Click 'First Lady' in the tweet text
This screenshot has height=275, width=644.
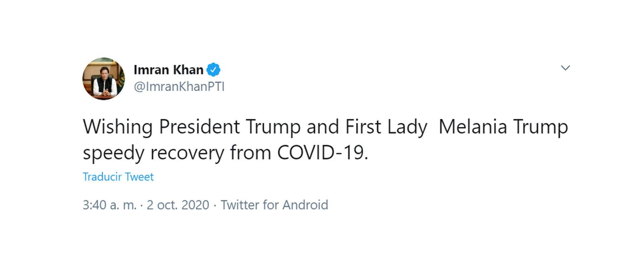[386, 127]
